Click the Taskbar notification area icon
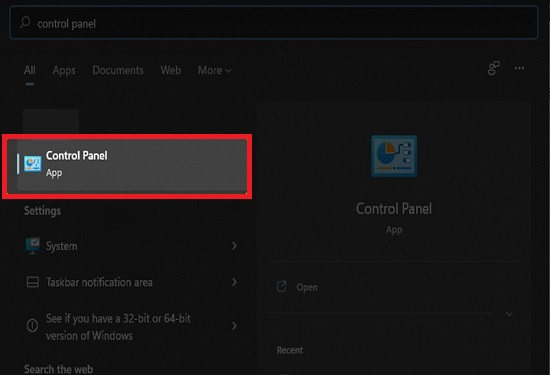 (33, 282)
